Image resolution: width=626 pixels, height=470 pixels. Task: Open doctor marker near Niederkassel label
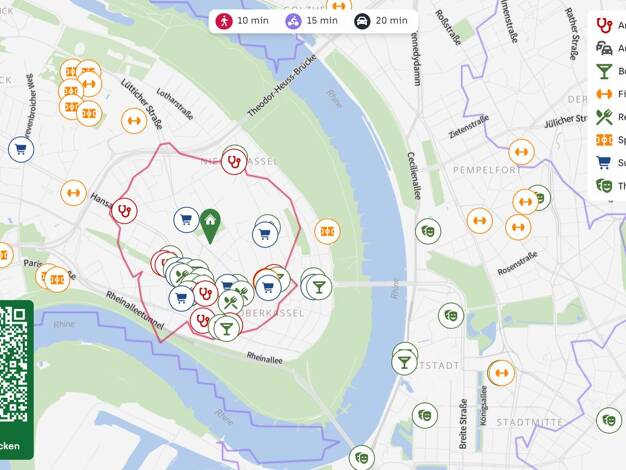point(234,162)
